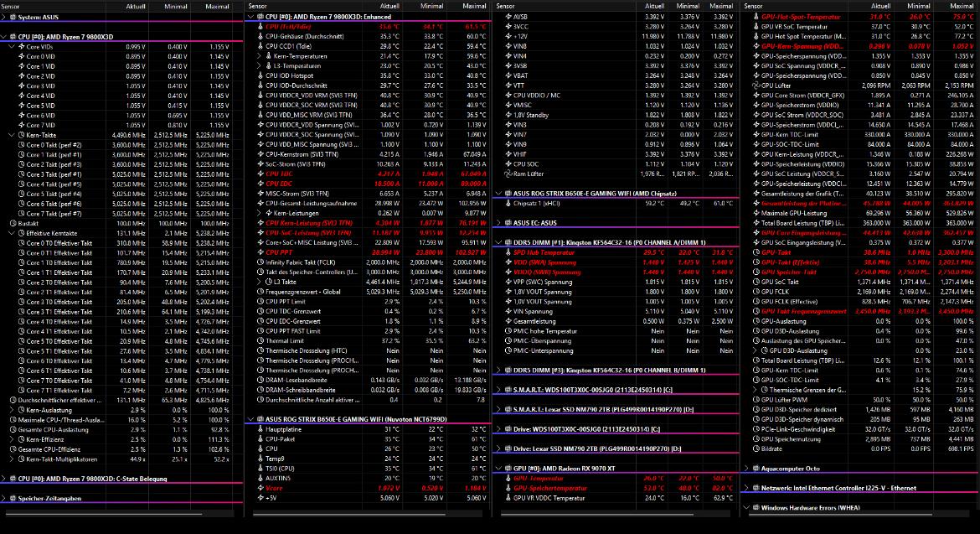Click the Aktuell column header above System: ASUS
This screenshot has width=980, height=534.
[x=136, y=6]
